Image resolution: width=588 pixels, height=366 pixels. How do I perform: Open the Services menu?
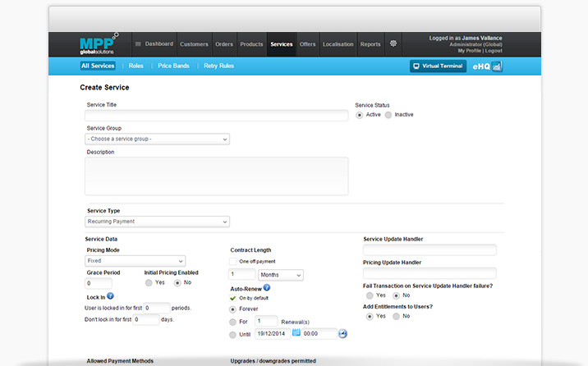tap(282, 44)
